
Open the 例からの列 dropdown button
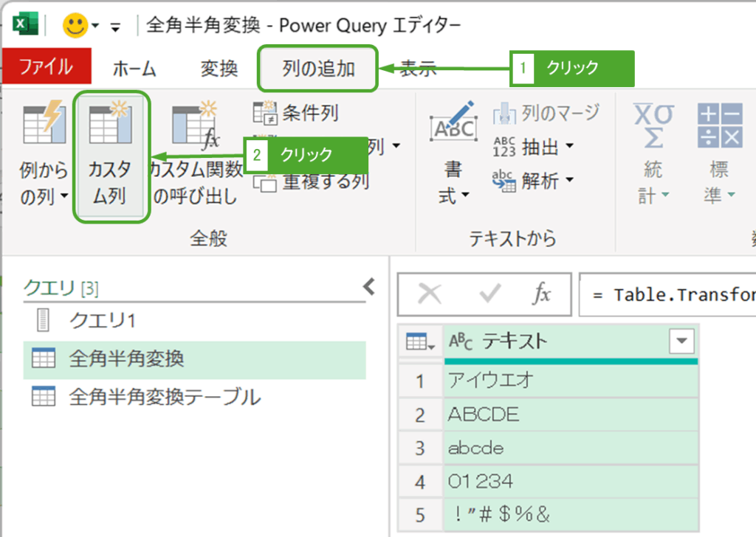click(44, 153)
